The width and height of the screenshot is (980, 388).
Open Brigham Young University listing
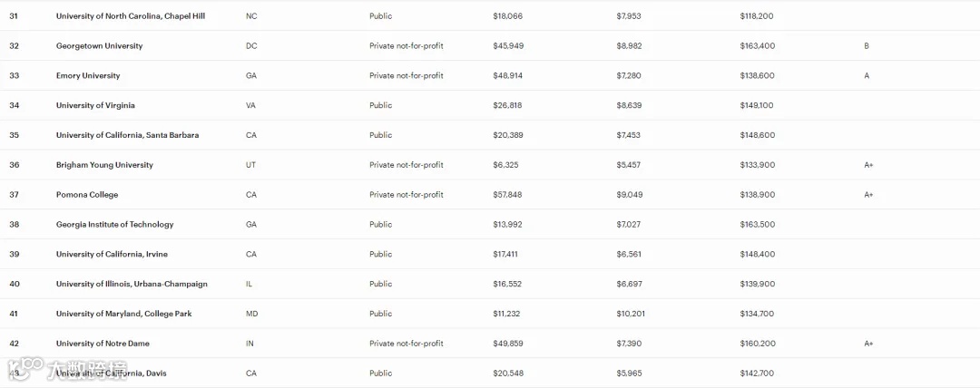click(x=104, y=165)
